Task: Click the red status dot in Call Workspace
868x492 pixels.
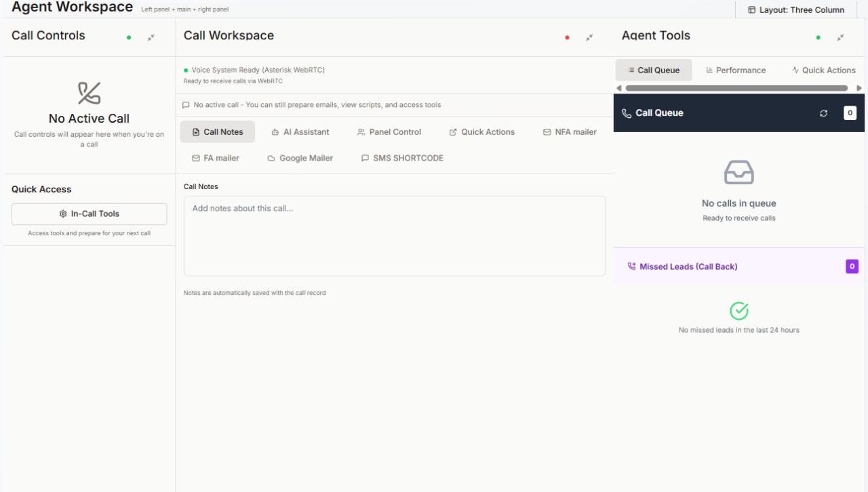Action: (567, 37)
